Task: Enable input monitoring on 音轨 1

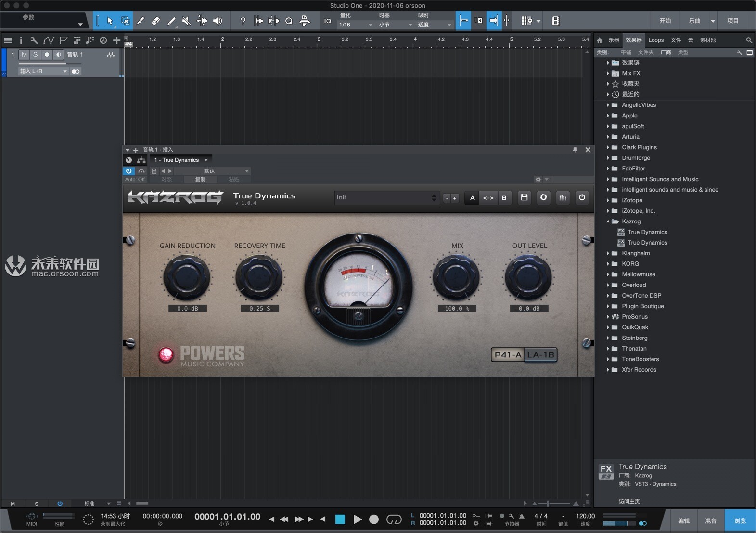Action: tap(58, 55)
